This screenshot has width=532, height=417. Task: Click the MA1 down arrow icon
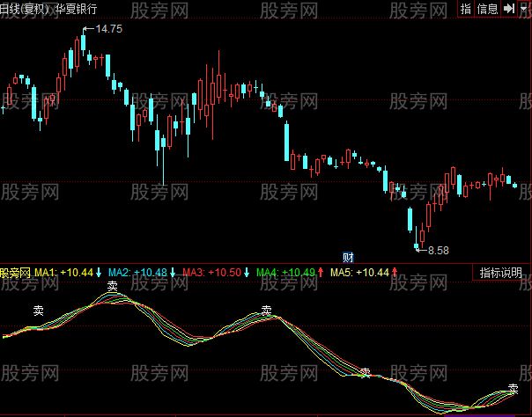pos(100,273)
